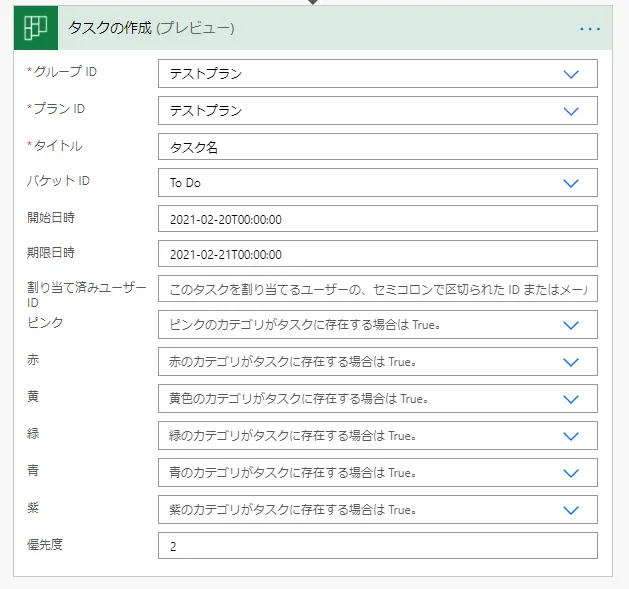Open the 紫 category dropdown

coord(377,509)
